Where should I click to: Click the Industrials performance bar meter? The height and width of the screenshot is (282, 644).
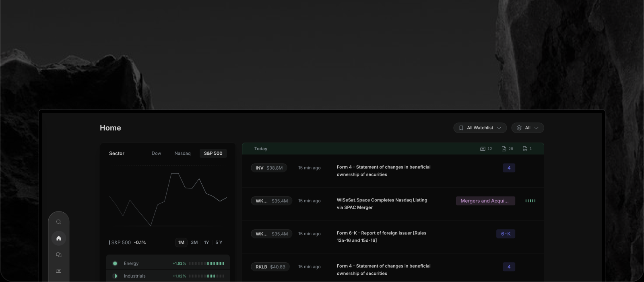206,276
